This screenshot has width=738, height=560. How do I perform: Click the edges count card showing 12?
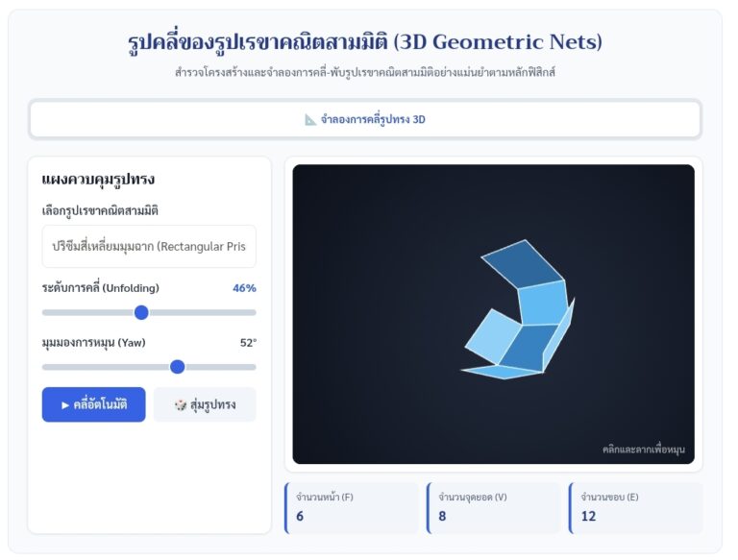(x=636, y=508)
